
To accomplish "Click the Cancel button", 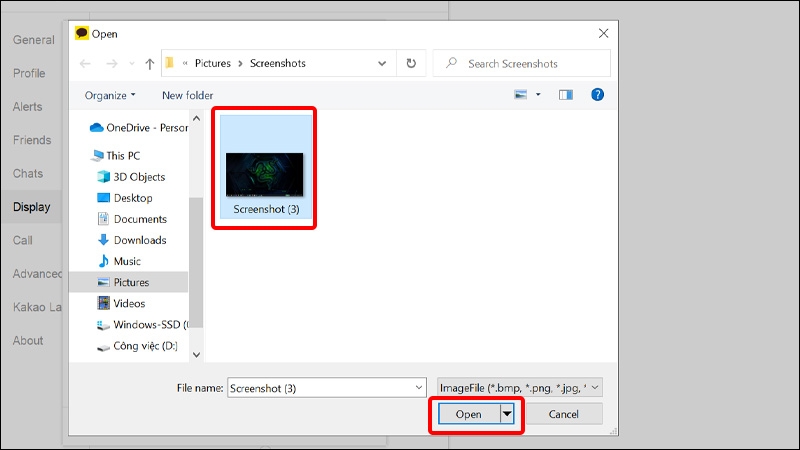I will [564, 414].
